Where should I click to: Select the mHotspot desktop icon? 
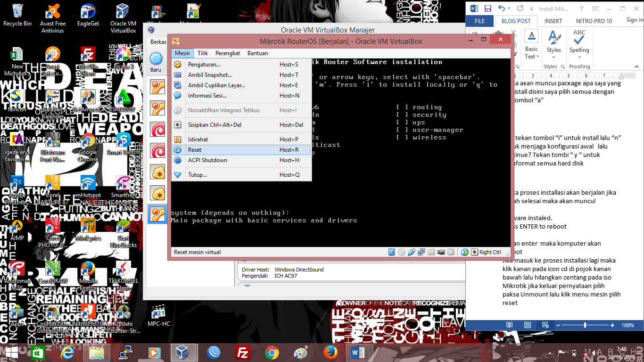point(88,187)
